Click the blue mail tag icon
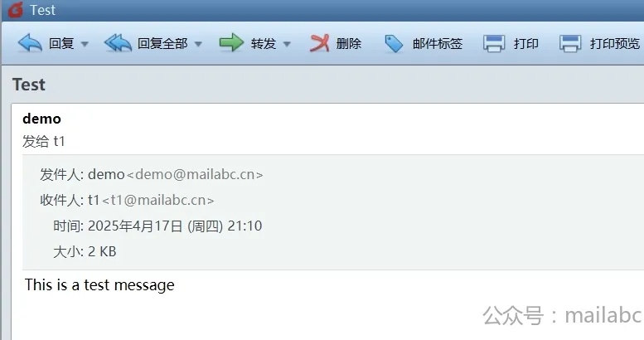 (394, 44)
